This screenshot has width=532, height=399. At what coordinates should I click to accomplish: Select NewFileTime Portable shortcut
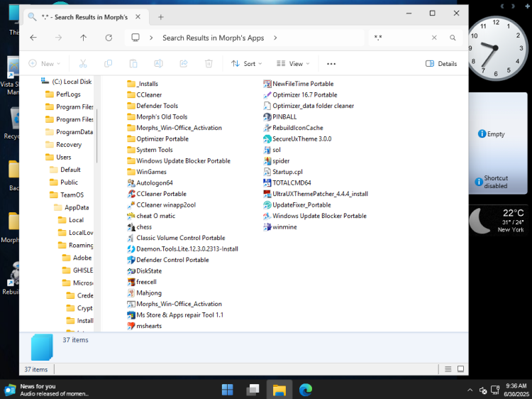tap(299, 84)
